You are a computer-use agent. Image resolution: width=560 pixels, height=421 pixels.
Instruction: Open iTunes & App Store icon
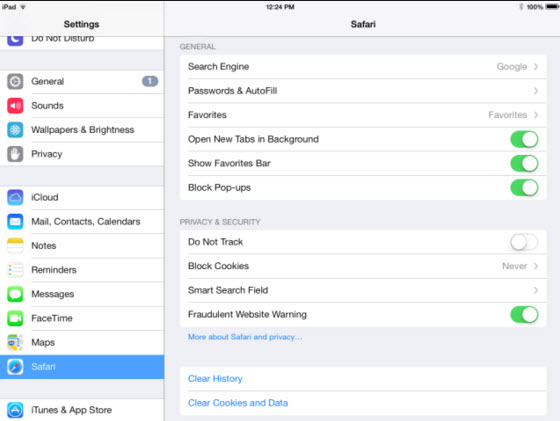15,410
